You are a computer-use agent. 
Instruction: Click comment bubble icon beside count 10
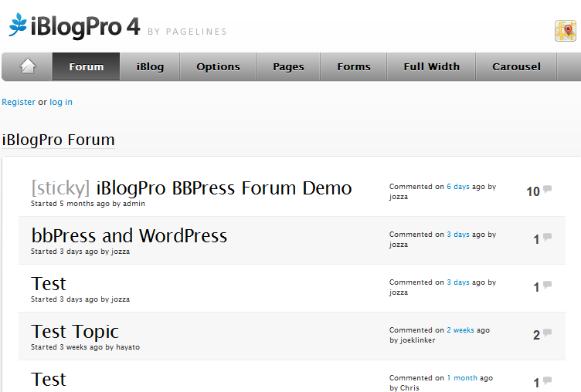coord(547,189)
